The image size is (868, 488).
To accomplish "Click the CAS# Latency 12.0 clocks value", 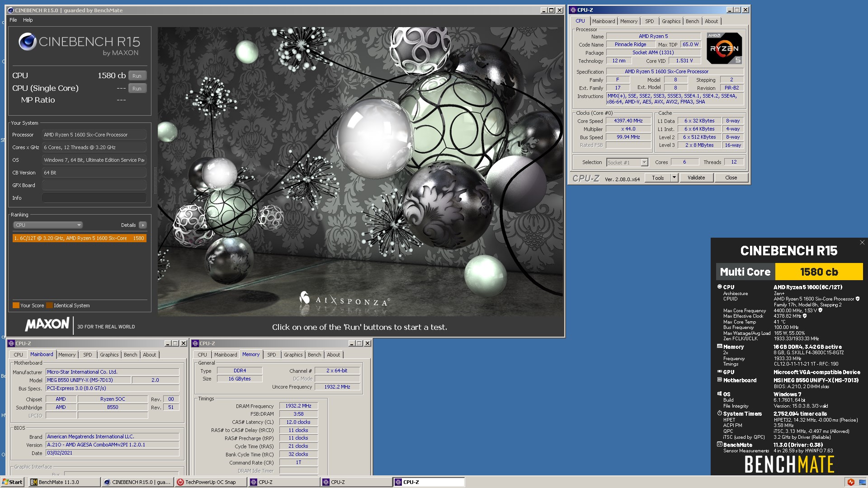I will pos(298,422).
